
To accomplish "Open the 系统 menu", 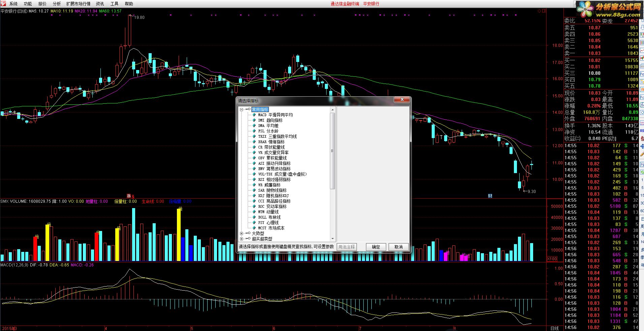I will tap(13, 4).
